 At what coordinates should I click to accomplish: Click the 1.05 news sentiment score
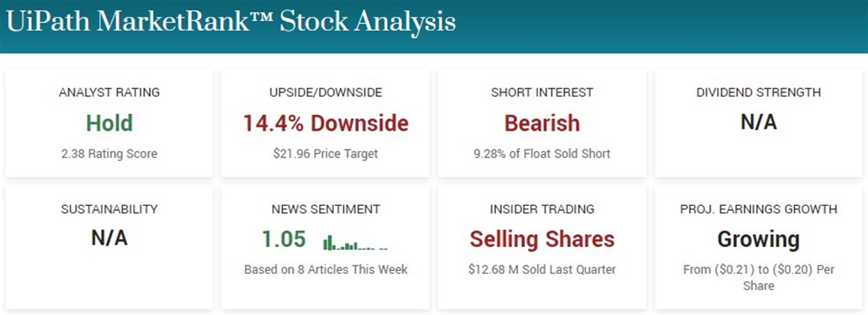(284, 239)
